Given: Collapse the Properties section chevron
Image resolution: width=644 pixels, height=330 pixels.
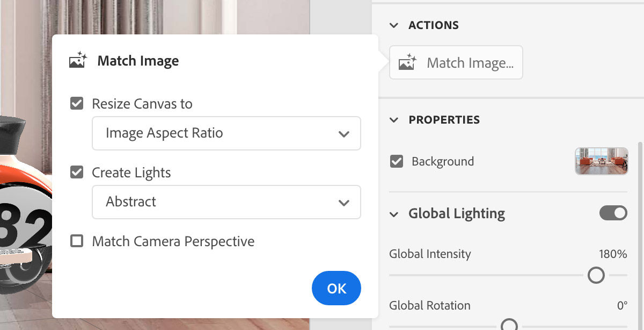Looking at the screenshot, I should pos(394,120).
